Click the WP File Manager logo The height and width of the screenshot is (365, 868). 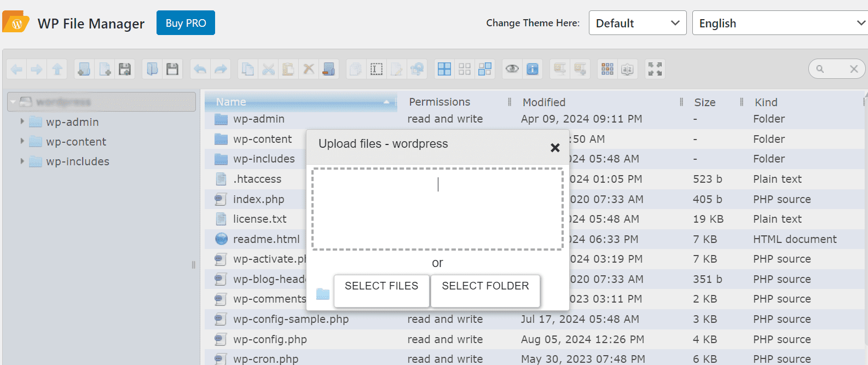16,22
